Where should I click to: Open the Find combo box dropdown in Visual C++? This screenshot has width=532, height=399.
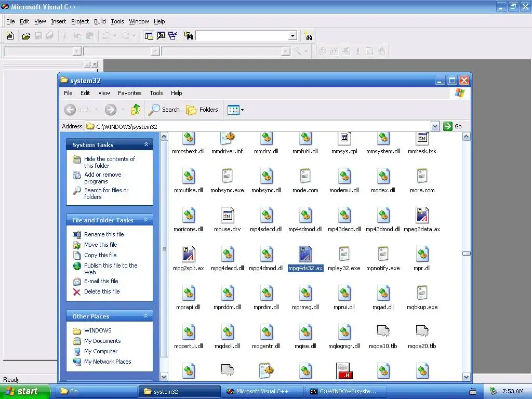tap(293, 36)
